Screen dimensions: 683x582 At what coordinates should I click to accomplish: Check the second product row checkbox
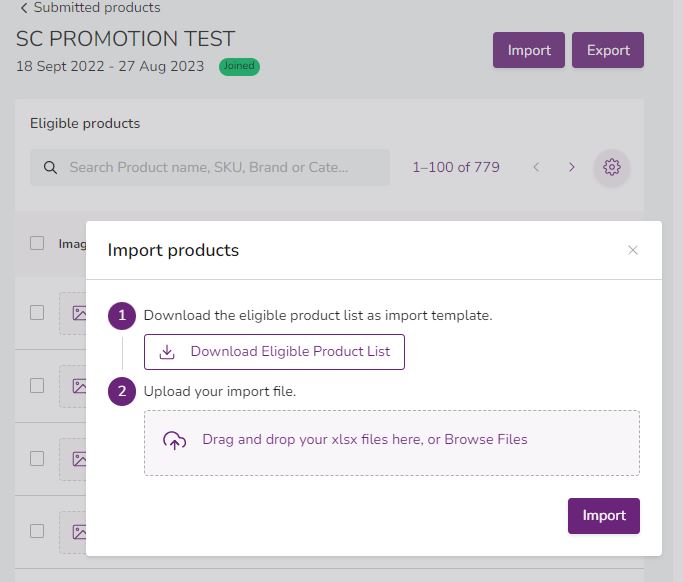click(x=37, y=385)
